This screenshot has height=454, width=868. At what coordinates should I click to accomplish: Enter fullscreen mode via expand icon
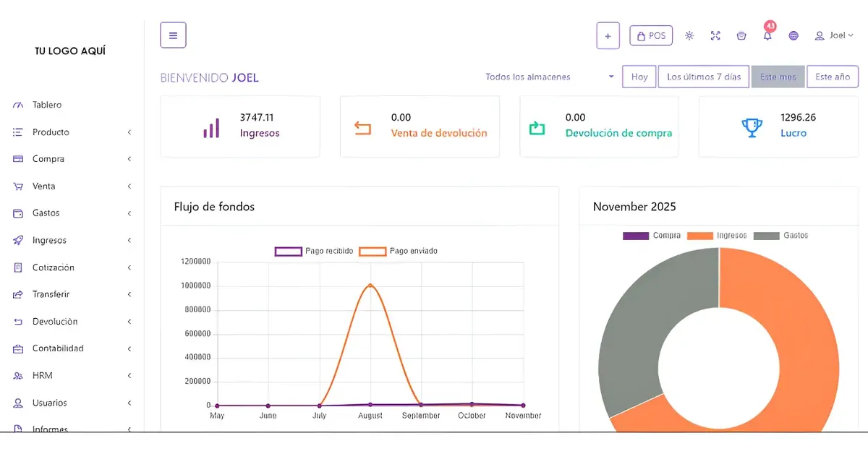tap(715, 35)
